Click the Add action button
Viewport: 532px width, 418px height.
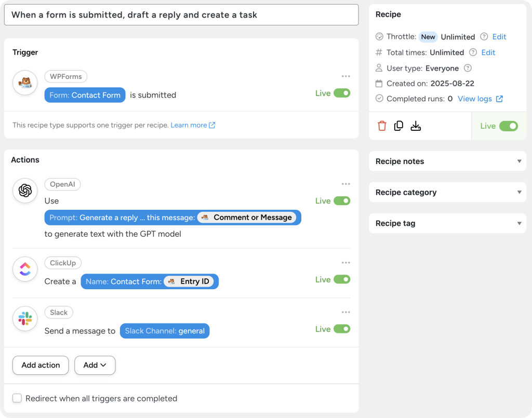(x=40, y=365)
